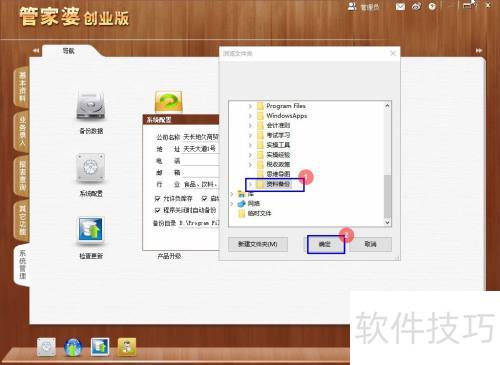
Task: Expand the 考试学习 folder node
Action: click(x=250, y=135)
